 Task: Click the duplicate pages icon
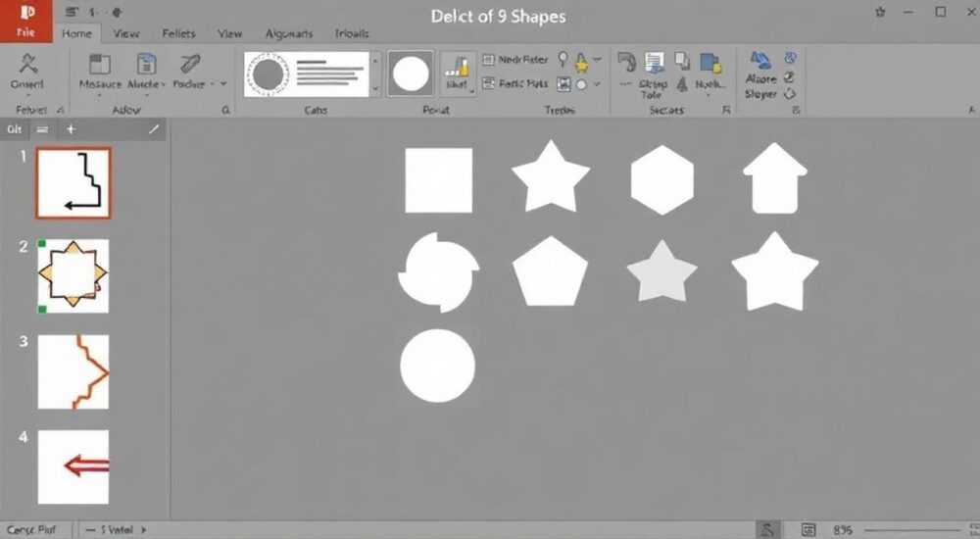(x=682, y=61)
